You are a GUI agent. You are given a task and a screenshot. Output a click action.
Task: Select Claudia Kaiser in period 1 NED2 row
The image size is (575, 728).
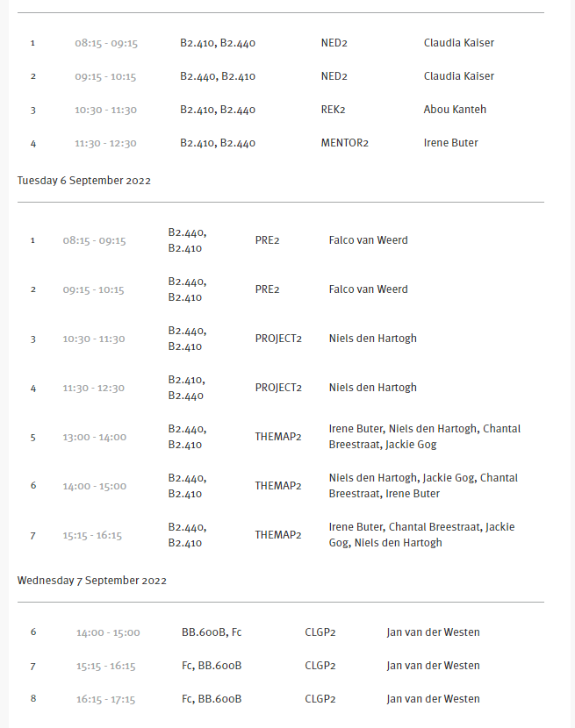[458, 43]
